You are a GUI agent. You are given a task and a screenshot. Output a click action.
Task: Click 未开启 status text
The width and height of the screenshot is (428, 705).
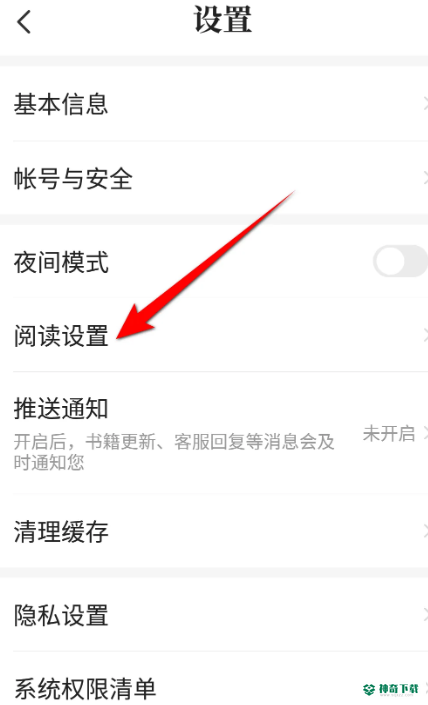point(389,433)
